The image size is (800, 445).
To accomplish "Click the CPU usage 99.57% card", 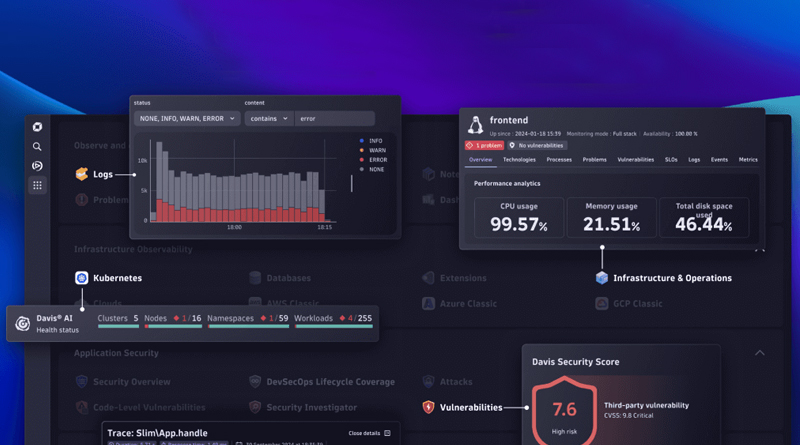I will (x=519, y=217).
